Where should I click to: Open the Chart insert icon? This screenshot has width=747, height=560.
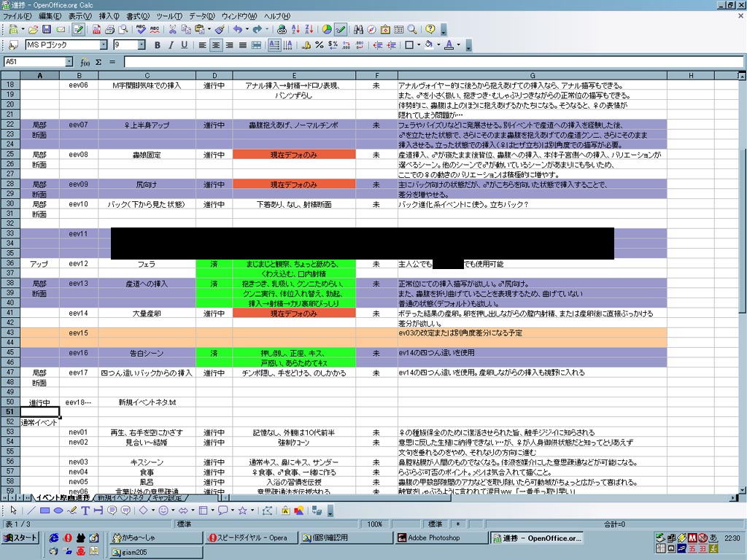(x=327, y=29)
